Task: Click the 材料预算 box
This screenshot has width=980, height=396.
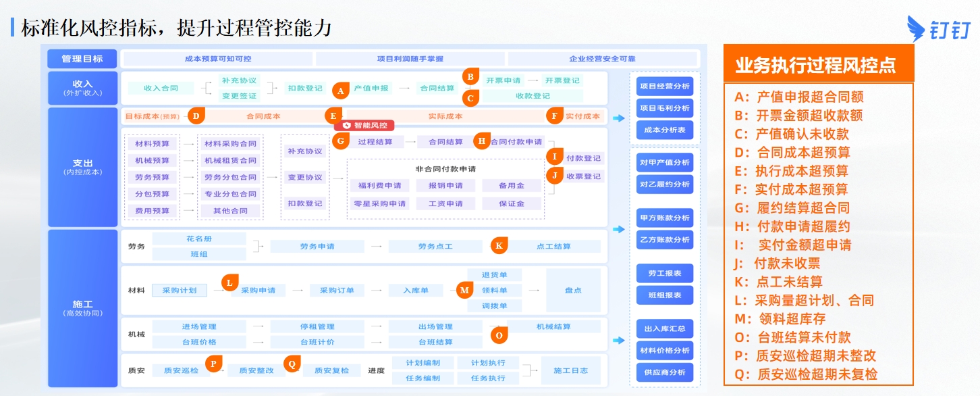Action: point(153,144)
